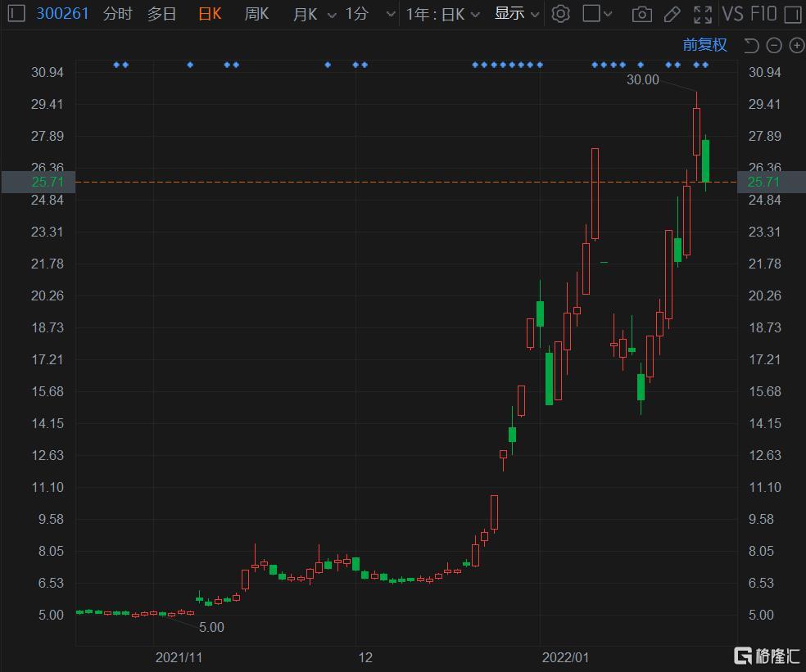The width and height of the screenshot is (806, 672).
Task: Select the 1分 one-minute chart tab
Action: [357, 13]
